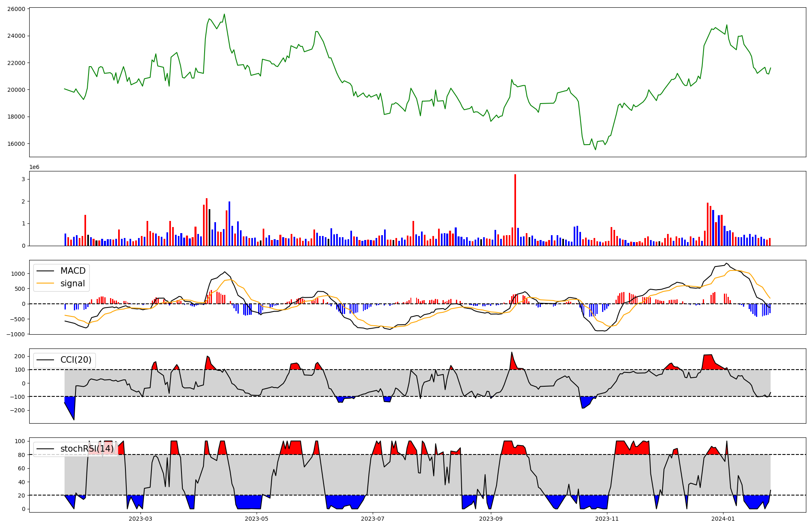This screenshot has width=812, height=528.
Task: Click the 200 tick on CCI axis
Action: [20, 357]
